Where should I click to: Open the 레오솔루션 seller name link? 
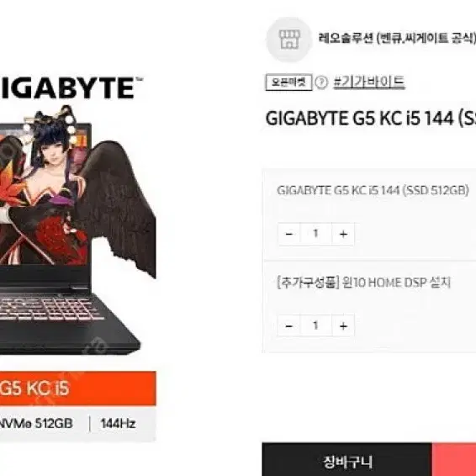[x=397, y=38]
